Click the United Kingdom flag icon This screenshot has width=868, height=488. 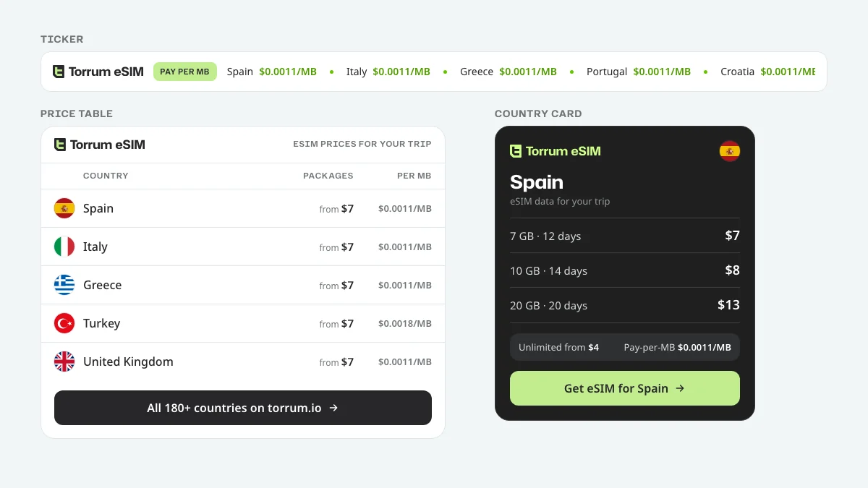coord(64,361)
